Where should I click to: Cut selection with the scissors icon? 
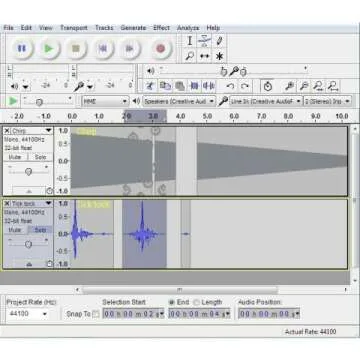pos(150,86)
